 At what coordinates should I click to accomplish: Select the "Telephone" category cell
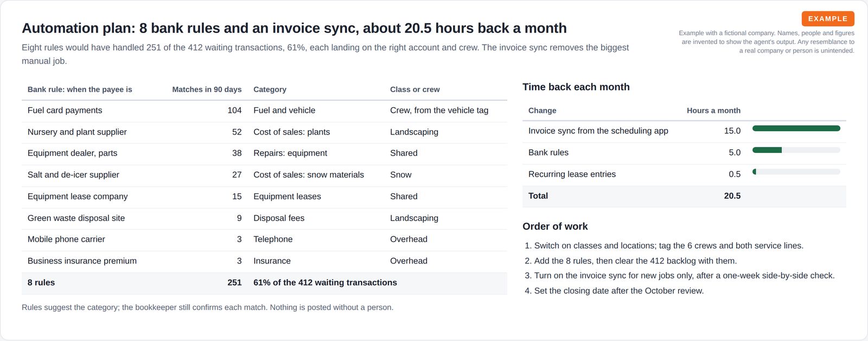[273, 239]
